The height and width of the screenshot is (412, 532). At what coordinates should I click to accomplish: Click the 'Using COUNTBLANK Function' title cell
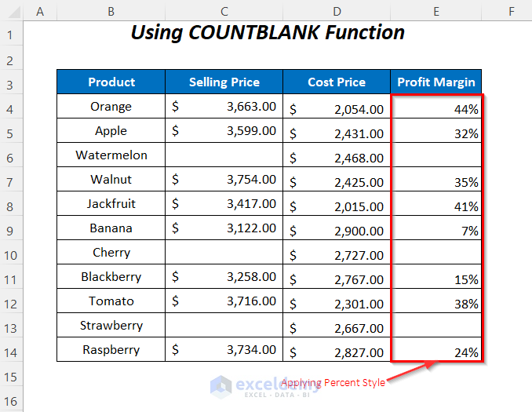[x=268, y=33]
